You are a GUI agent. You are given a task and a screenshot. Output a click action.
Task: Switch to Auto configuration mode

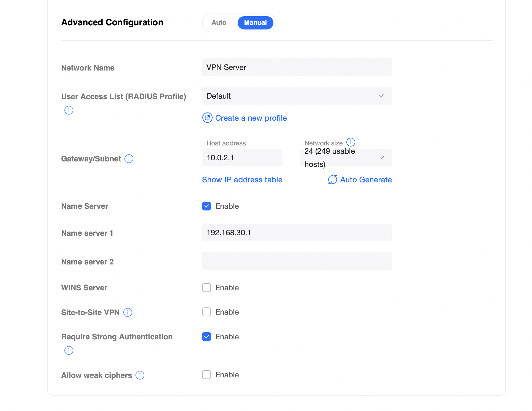(x=219, y=23)
